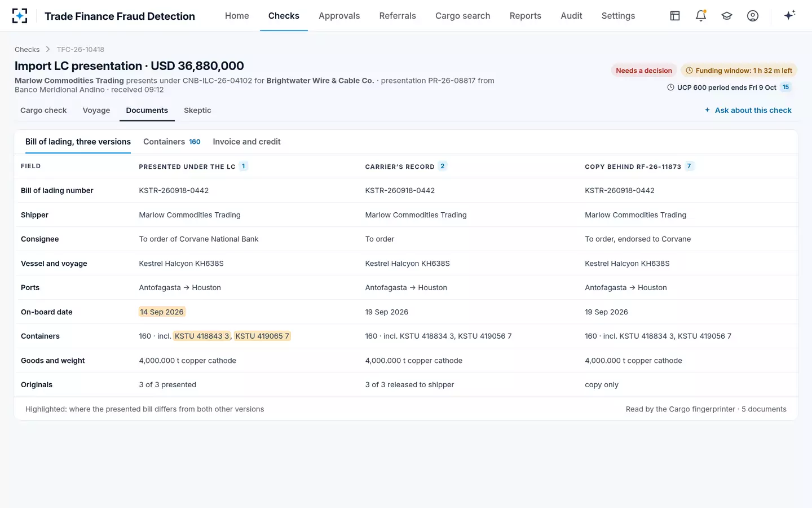Click 'To order, endorsed to Corvane' cell
The image size is (812, 508).
tap(638, 239)
